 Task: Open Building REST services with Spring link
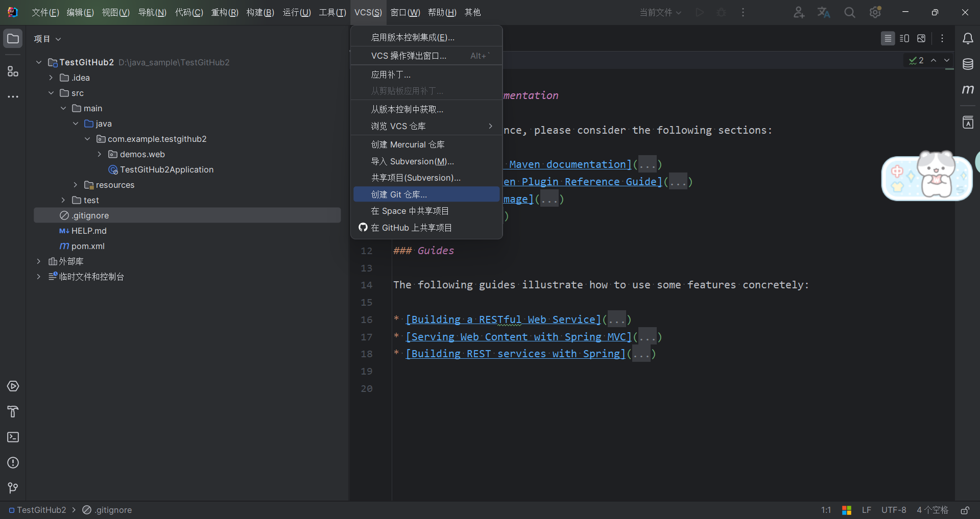[516, 354]
